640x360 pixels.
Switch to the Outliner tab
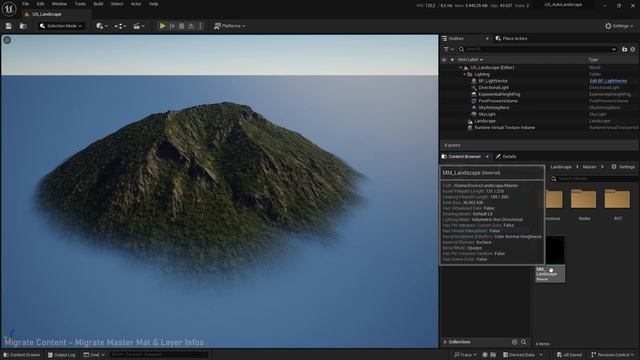click(x=456, y=39)
